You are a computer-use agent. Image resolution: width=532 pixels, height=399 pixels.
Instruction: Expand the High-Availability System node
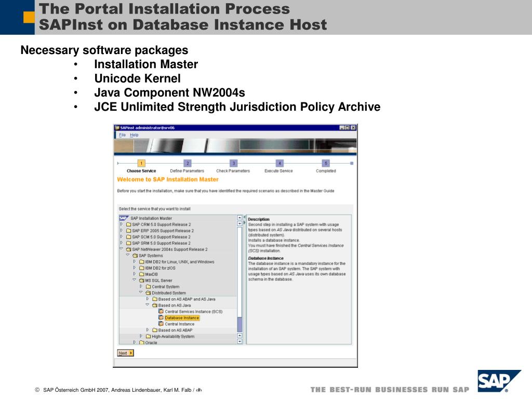pyautogui.click(x=141, y=337)
